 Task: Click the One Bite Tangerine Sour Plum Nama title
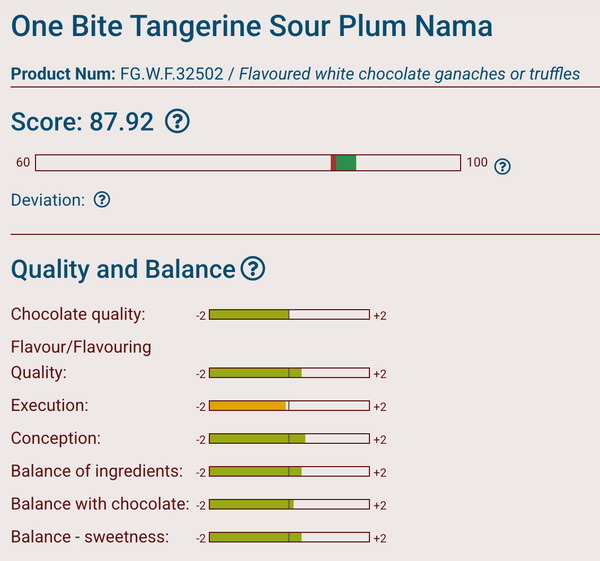(252, 26)
